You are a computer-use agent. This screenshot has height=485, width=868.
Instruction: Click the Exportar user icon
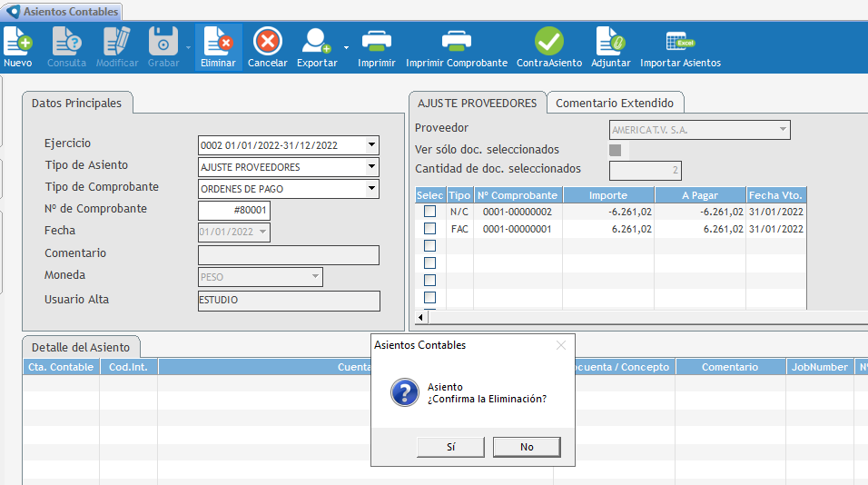316,42
